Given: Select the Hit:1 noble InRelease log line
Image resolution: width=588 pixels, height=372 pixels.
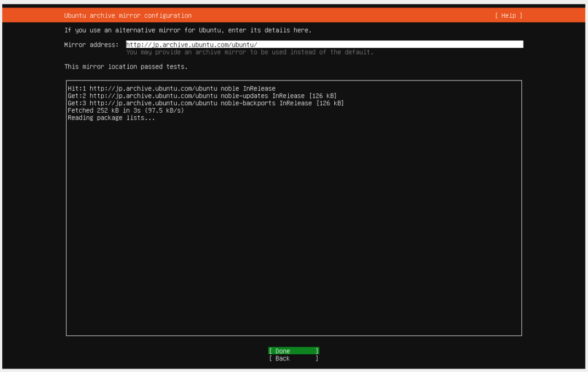Looking at the screenshot, I should tap(171, 89).
